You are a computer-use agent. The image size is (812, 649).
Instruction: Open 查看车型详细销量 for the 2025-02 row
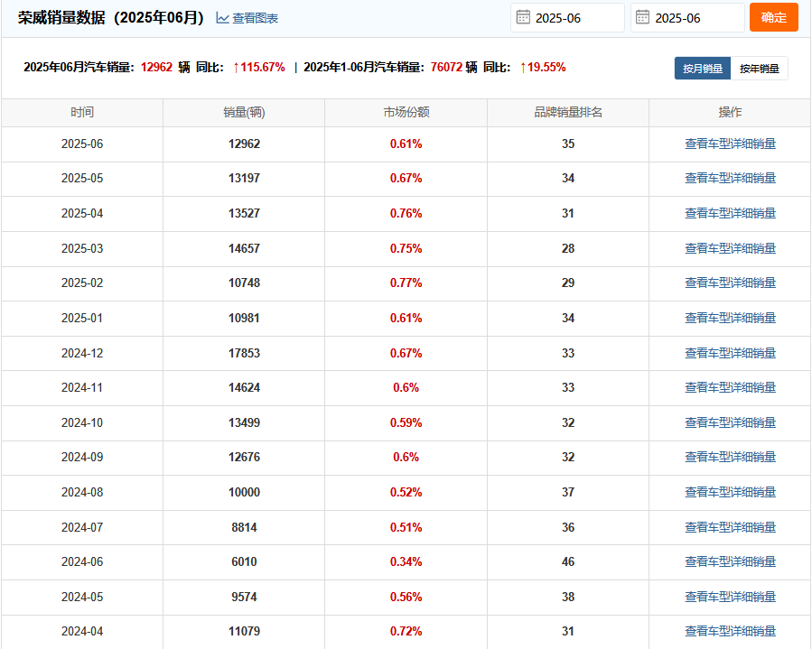coord(730,283)
